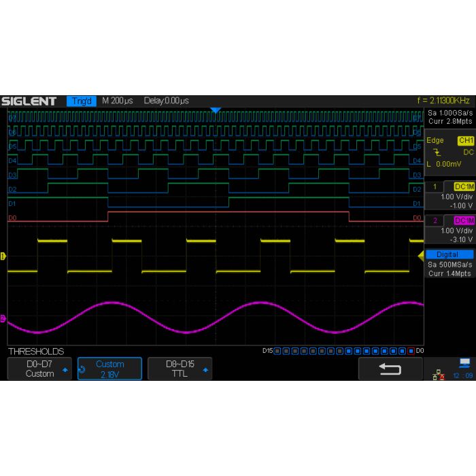
Task: Click the network connection status icon
Action: [439, 375]
